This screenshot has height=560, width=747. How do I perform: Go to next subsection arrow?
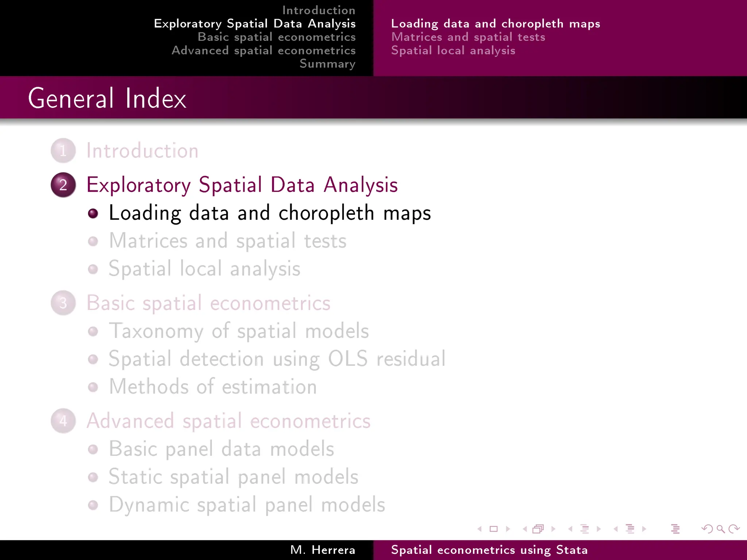click(599, 529)
